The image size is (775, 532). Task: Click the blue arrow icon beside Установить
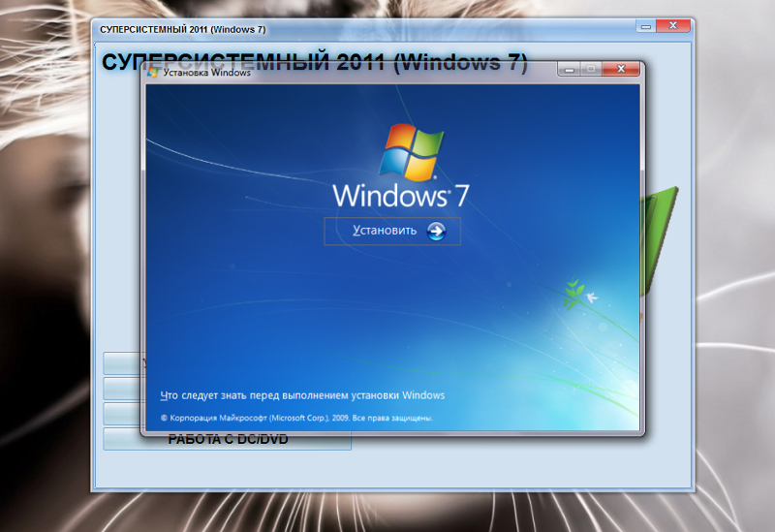(x=436, y=231)
